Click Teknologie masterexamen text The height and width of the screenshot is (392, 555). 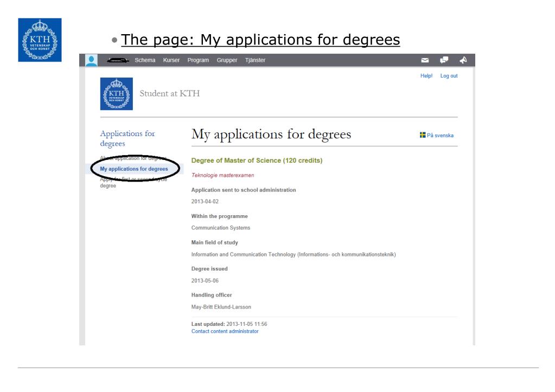pyautogui.click(x=222, y=175)
